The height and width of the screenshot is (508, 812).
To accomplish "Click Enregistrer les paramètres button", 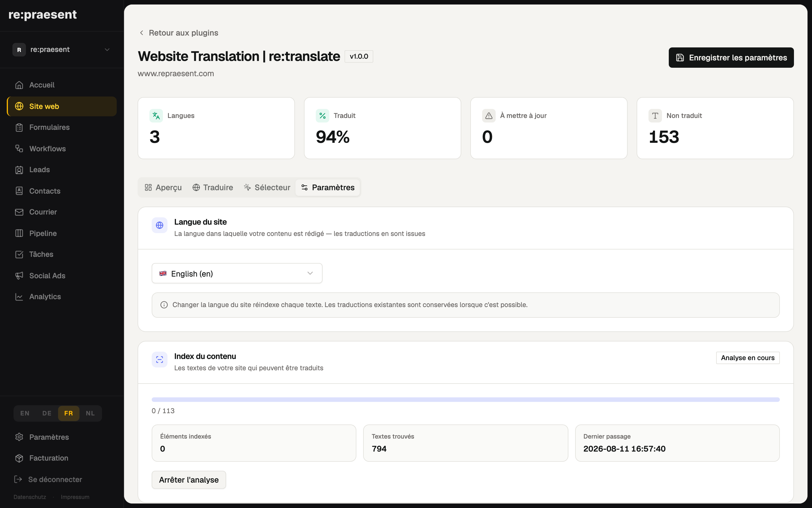I will pos(731,58).
